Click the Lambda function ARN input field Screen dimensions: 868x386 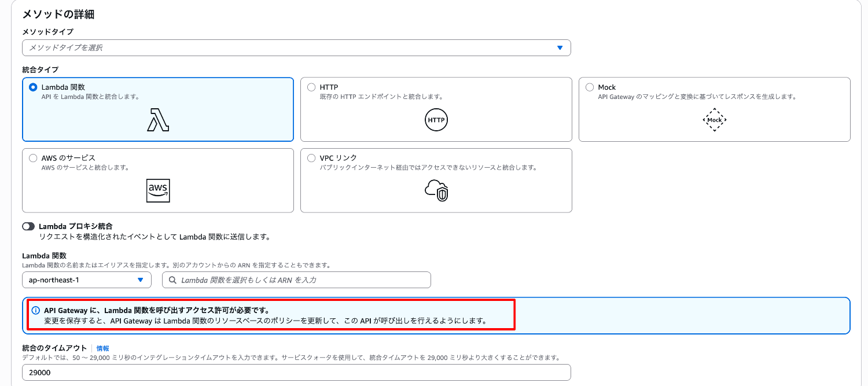tap(296, 280)
